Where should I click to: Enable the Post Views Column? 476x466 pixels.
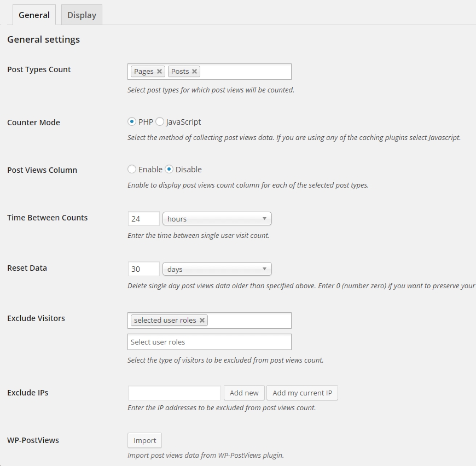point(132,170)
